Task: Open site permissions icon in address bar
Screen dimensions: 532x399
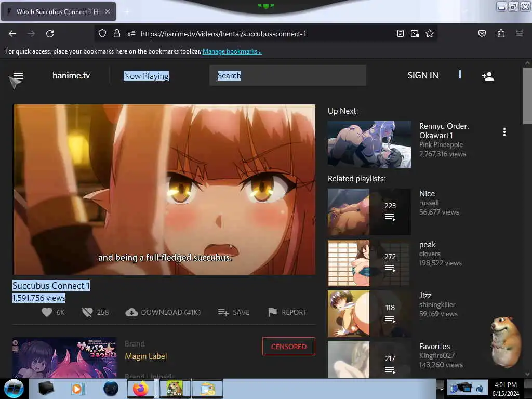Action: point(131,34)
